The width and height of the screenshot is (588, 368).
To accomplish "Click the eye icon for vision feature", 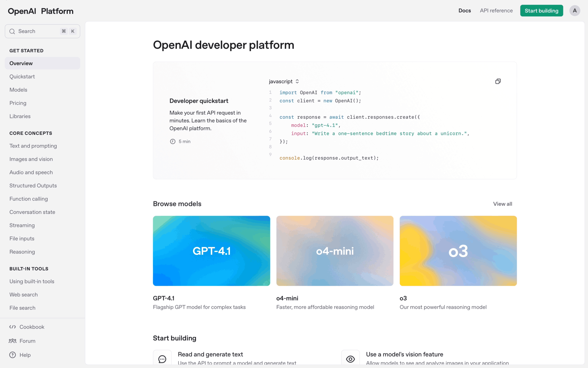I will [350, 359].
